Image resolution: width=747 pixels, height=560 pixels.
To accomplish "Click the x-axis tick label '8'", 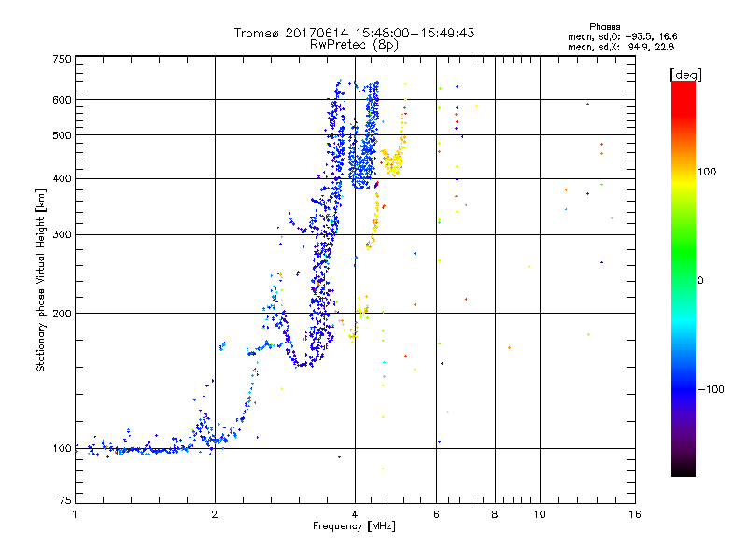I will (495, 514).
